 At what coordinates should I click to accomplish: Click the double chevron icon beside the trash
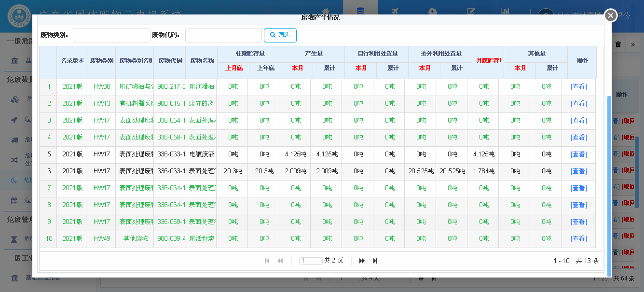(x=632, y=44)
